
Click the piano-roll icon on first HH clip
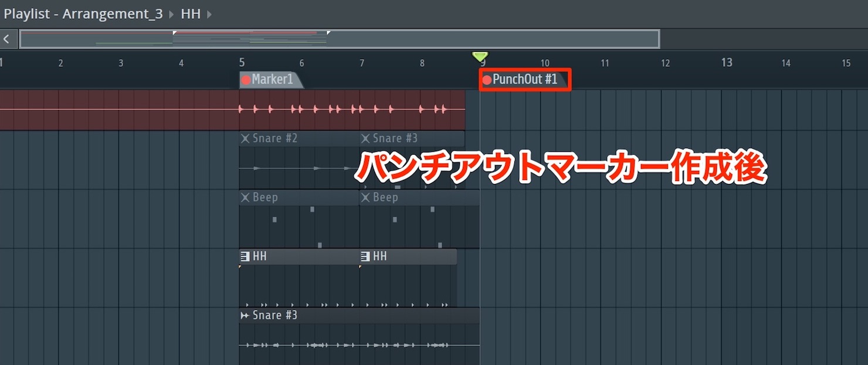click(245, 256)
